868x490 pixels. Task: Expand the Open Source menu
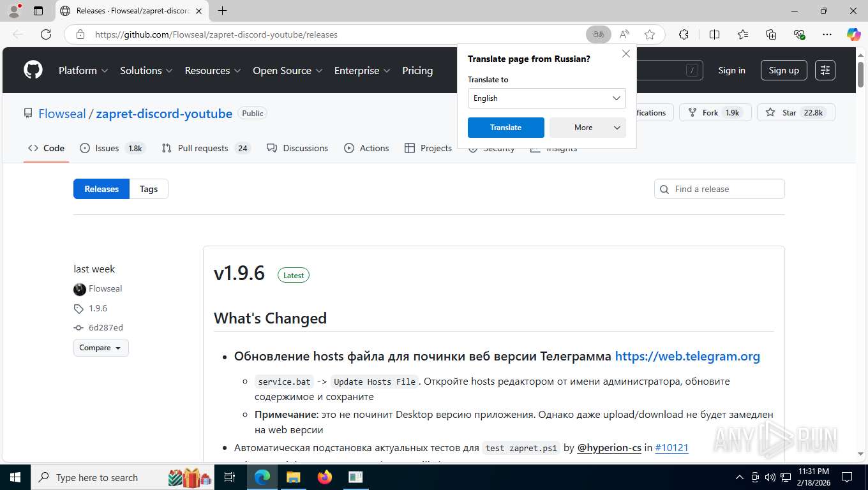point(288,70)
